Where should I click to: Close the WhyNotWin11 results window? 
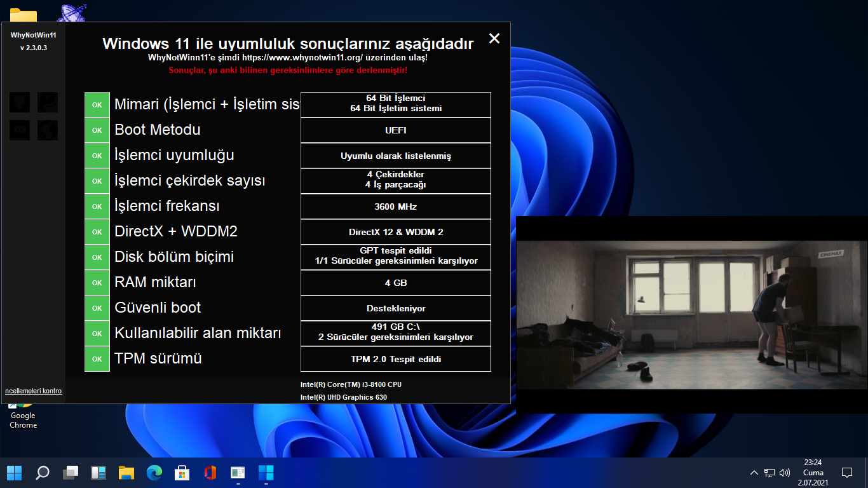coord(494,38)
